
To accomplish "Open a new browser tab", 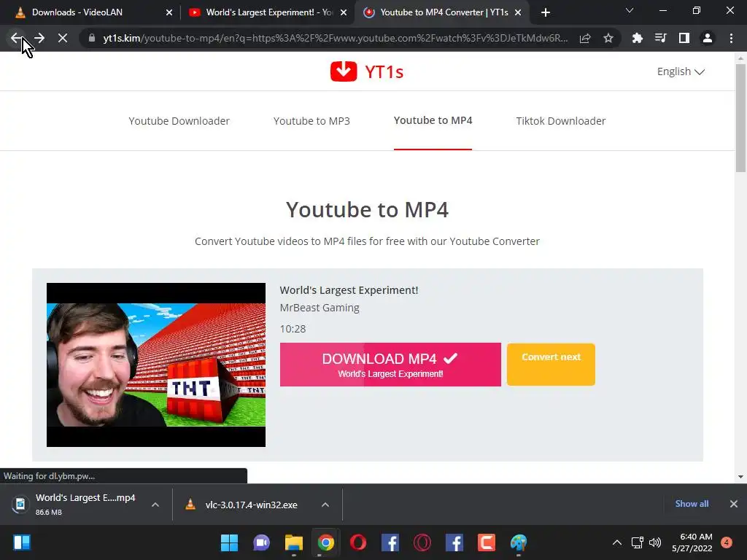I will point(546,12).
